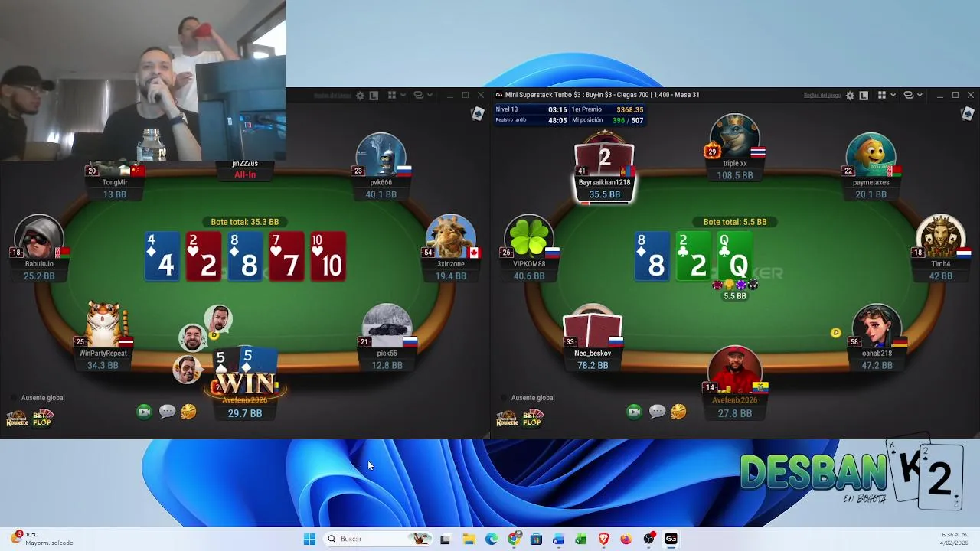Image resolution: width=980 pixels, height=551 pixels.
Task: Open settings gear in left poker table
Action: (360, 96)
